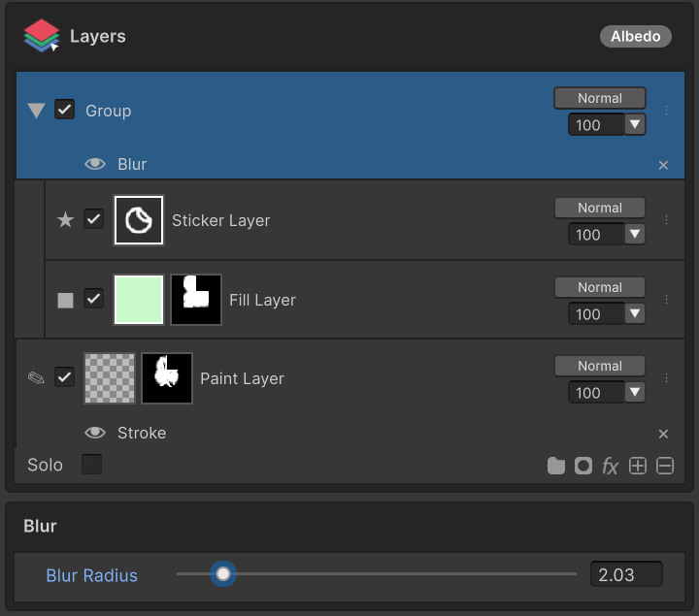Collapse the Group layer triangle
The width and height of the screenshot is (699, 616).
(36, 111)
